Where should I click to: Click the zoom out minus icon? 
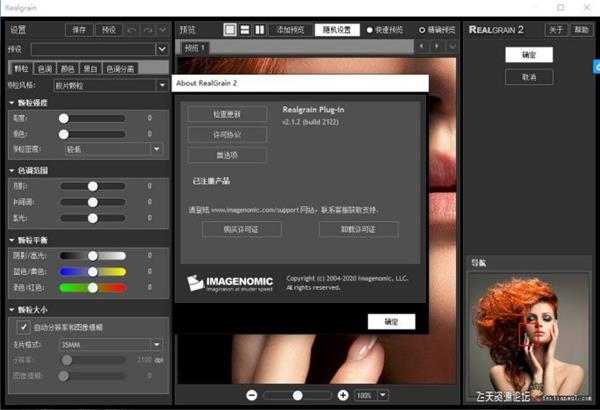(252, 395)
